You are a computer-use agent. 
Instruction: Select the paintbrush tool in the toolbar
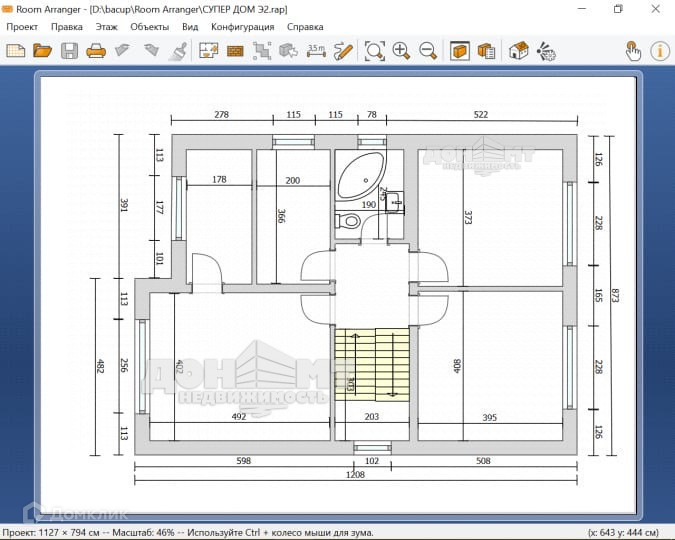(178, 50)
